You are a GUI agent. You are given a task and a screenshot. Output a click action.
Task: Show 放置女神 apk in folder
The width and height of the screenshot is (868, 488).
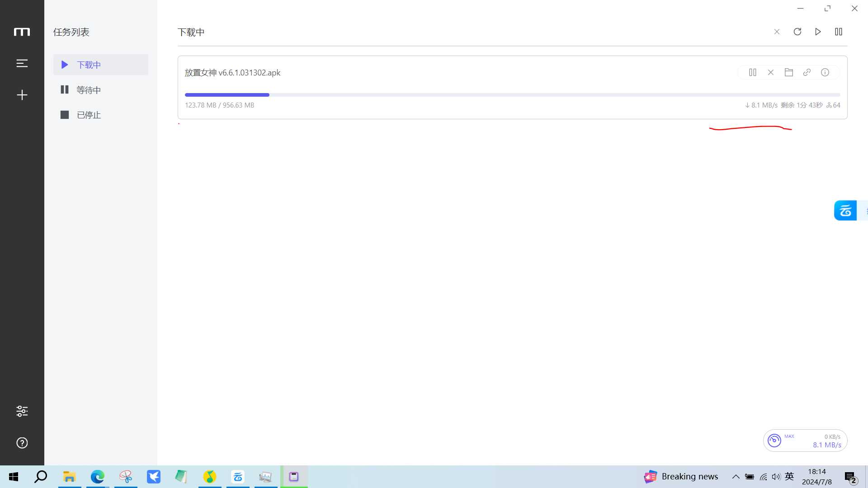[789, 72]
